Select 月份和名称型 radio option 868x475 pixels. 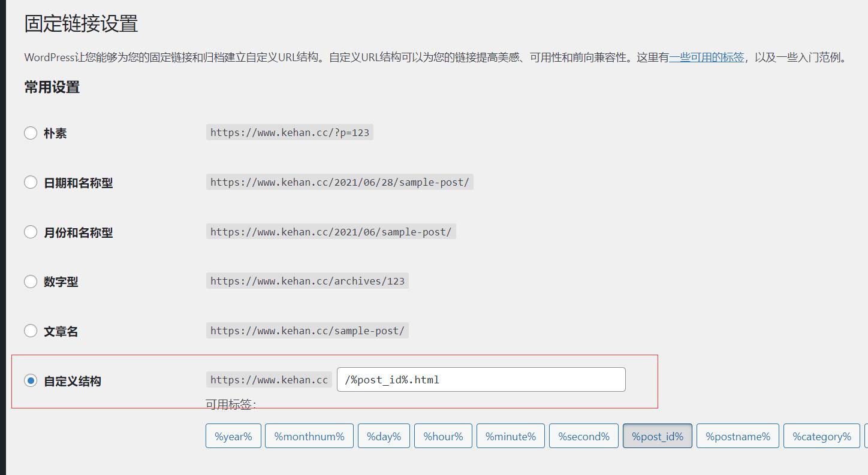31,232
